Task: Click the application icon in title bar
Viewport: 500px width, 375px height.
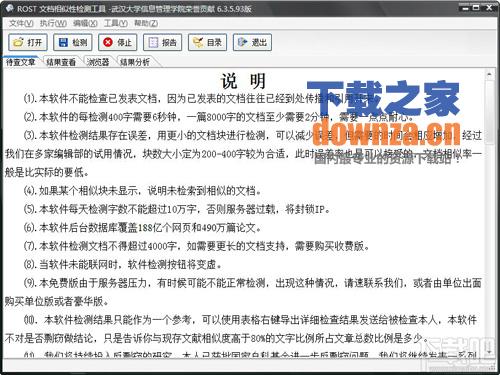Action: click(x=9, y=8)
